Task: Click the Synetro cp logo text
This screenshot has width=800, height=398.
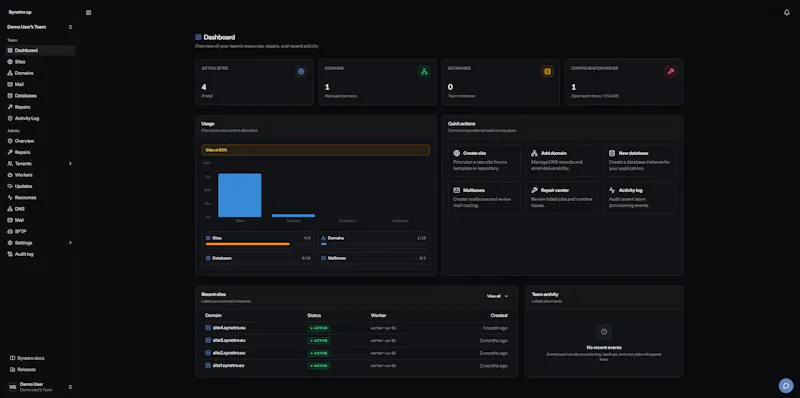Action: [x=20, y=12]
